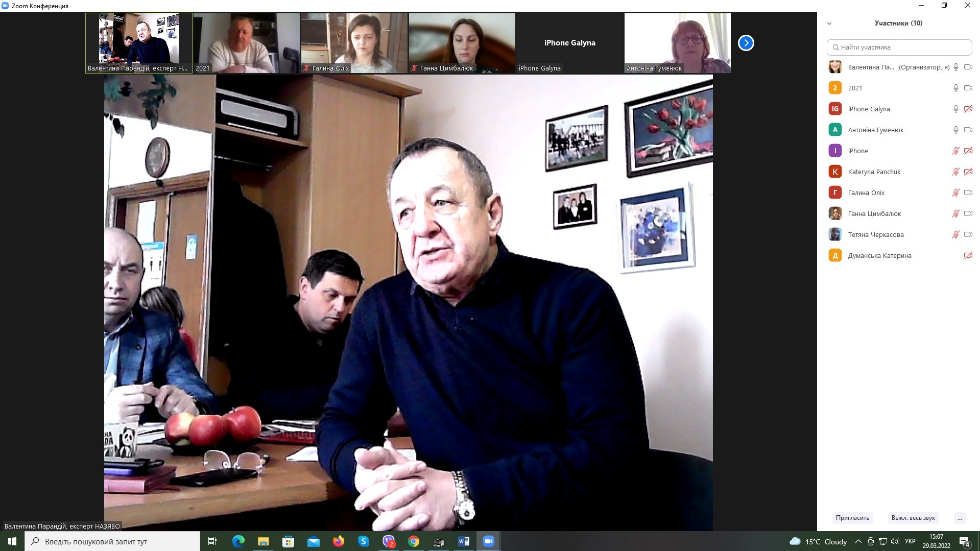Click the IG avatar for iPhone Galyna
The height and width of the screenshot is (551, 980).
click(835, 109)
